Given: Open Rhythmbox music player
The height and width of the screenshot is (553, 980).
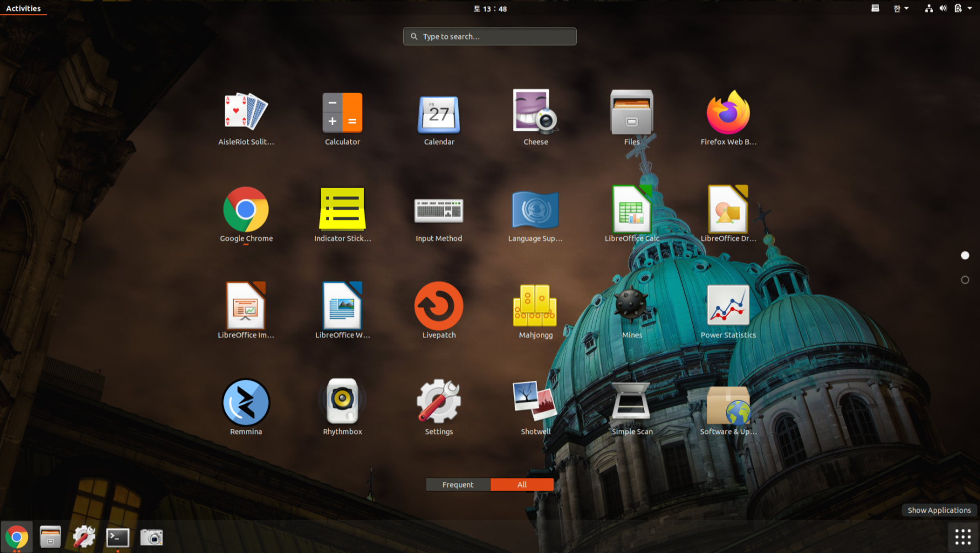Looking at the screenshot, I should click(342, 408).
